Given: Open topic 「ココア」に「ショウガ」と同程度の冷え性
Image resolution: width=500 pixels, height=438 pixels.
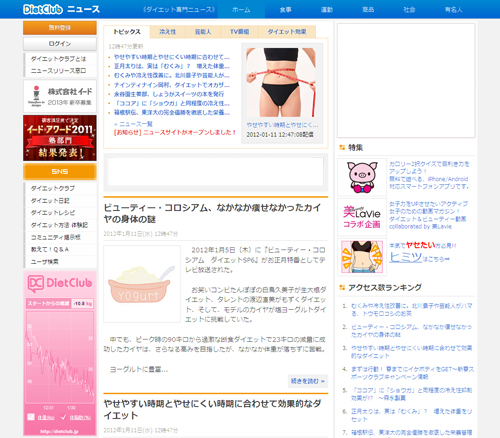Looking at the screenshot, I should click(172, 103).
